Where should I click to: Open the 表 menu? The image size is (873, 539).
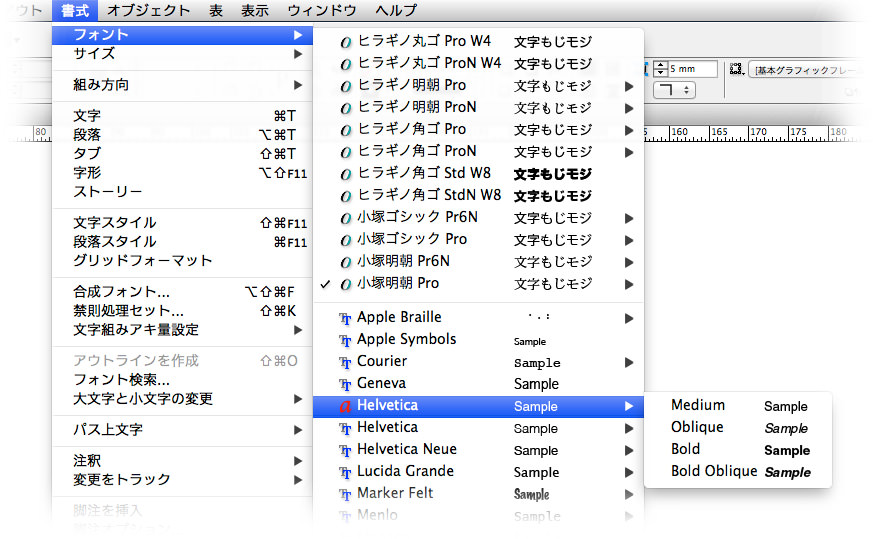point(216,10)
